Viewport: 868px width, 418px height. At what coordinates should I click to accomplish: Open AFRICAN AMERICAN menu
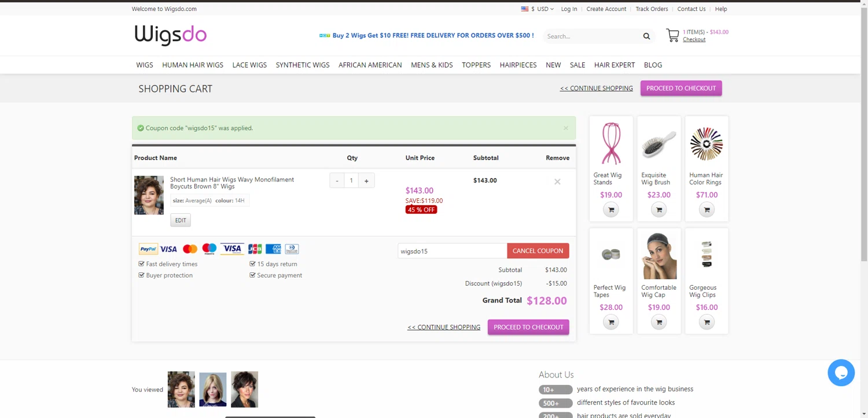[370, 65]
